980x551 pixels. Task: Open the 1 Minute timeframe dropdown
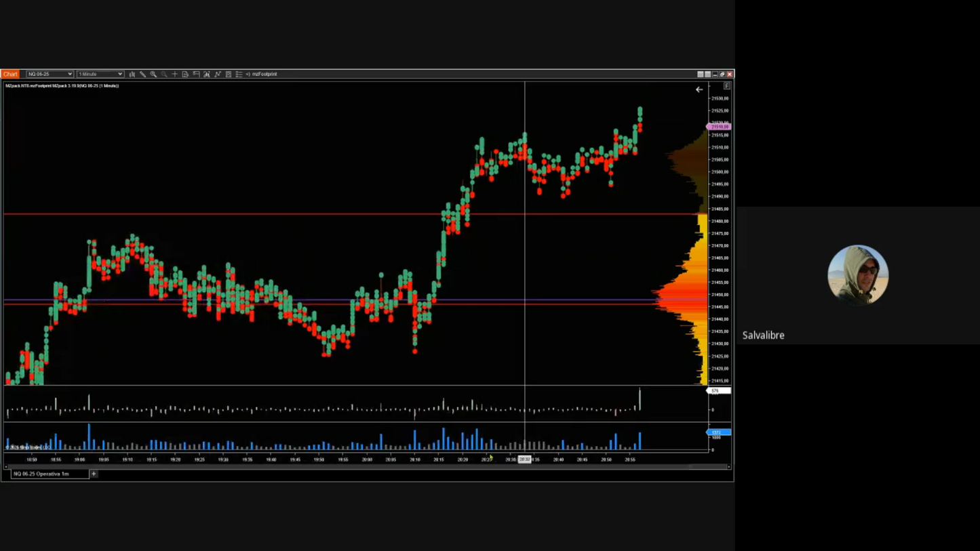pos(99,74)
